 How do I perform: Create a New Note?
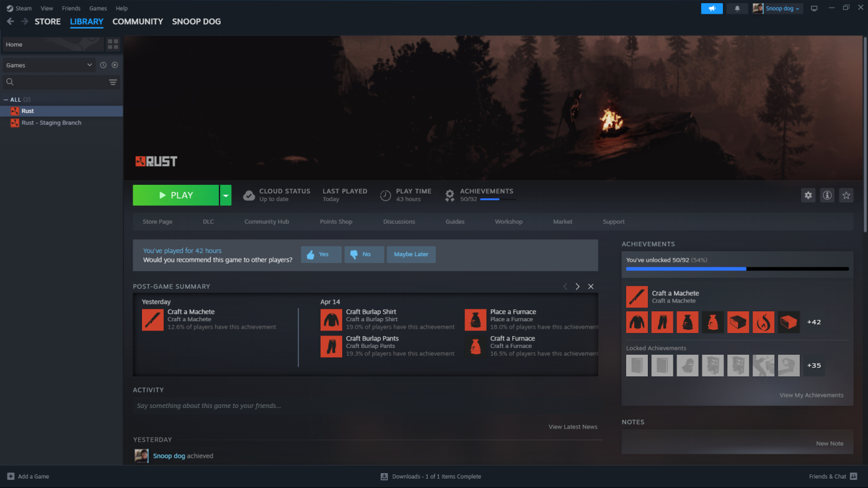(x=830, y=443)
